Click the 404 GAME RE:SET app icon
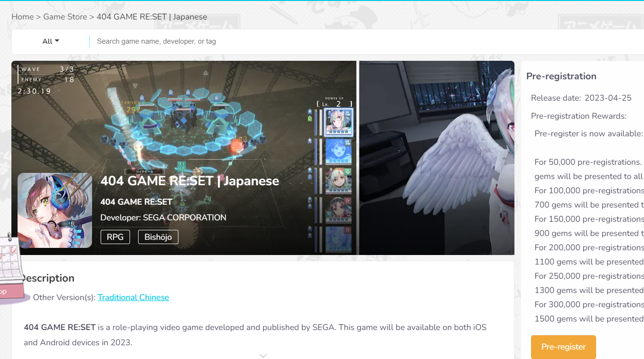Image resolution: width=644 pixels, height=359 pixels. pyautogui.click(x=55, y=210)
